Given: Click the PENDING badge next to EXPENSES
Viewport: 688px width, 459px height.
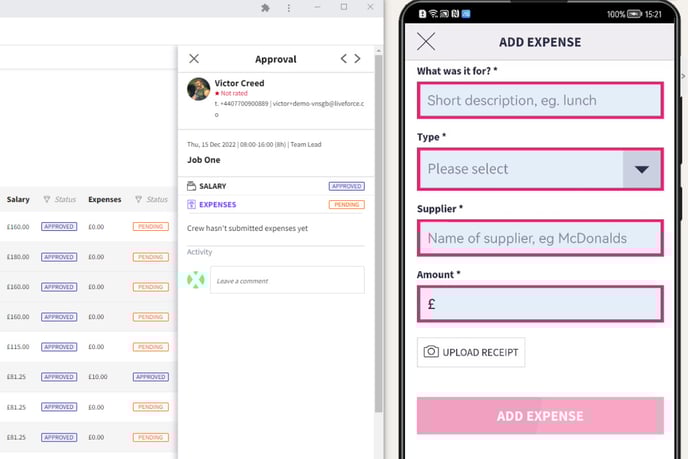Looking at the screenshot, I should click(347, 204).
